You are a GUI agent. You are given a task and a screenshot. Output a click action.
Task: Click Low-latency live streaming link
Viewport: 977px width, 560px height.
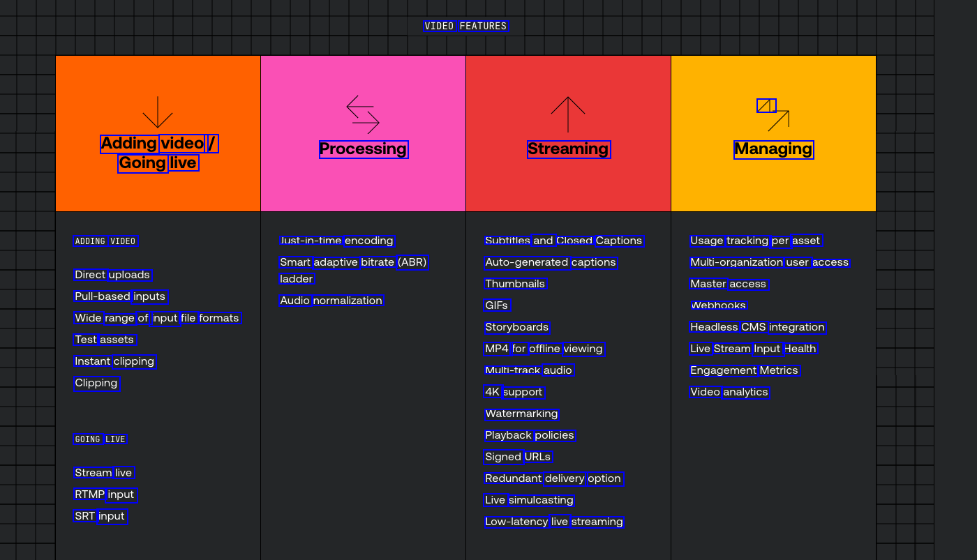[554, 522]
